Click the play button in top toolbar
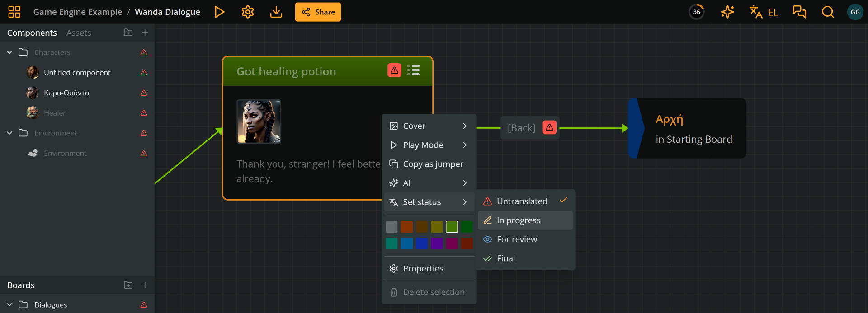The width and height of the screenshot is (868, 313). [x=219, y=12]
